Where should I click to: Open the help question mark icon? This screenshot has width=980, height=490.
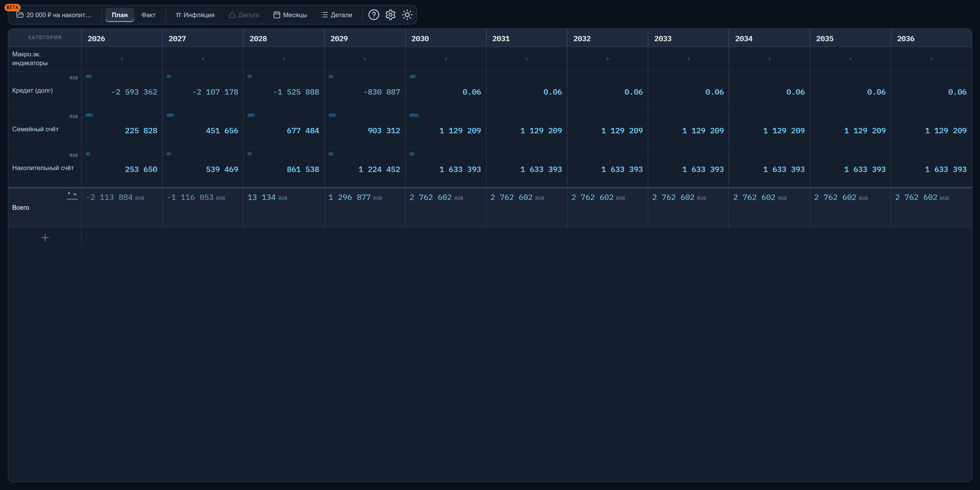pyautogui.click(x=374, y=15)
